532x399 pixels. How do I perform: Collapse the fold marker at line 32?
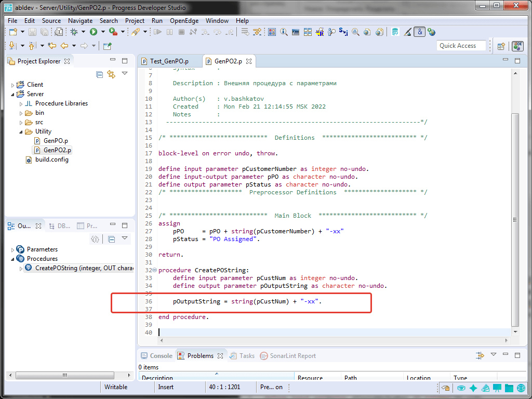coord(155,270)
